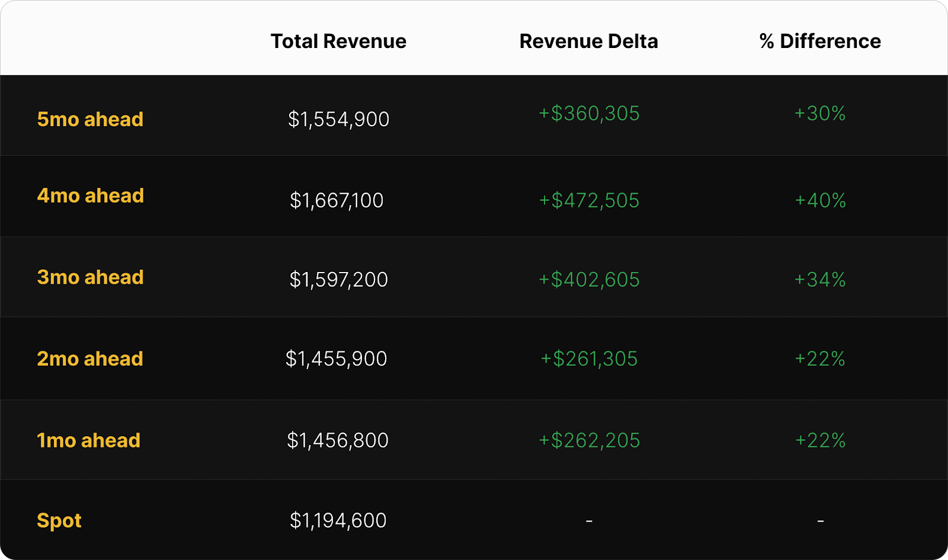Select the Spot row label
The width and height of the screenshot is (948, 560).
(59, 520)
